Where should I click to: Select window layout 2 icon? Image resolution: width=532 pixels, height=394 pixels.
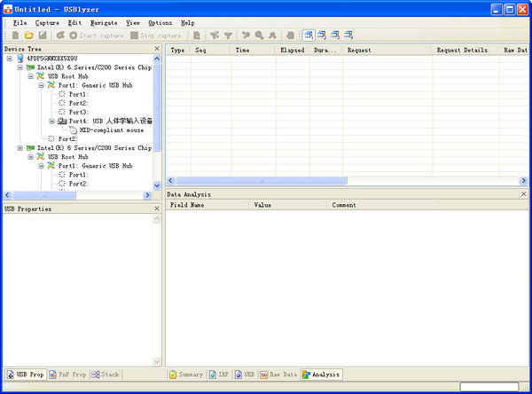(x=322, y=35)
